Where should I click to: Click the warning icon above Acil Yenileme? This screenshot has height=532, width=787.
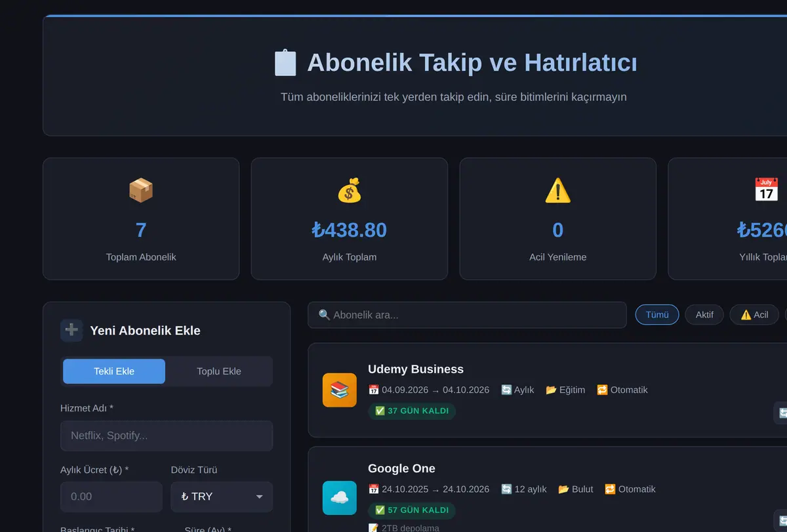(558, 190)
